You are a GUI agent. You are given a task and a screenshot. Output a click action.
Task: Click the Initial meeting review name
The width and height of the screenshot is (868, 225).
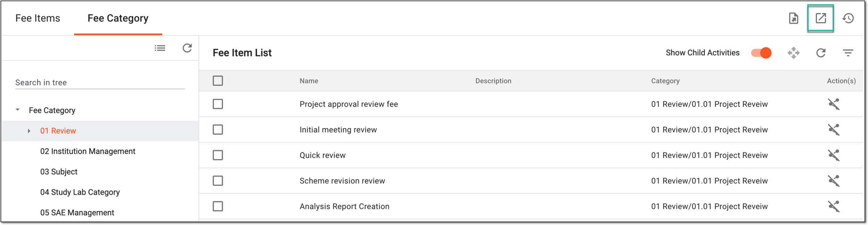click(x=338, y=130)
